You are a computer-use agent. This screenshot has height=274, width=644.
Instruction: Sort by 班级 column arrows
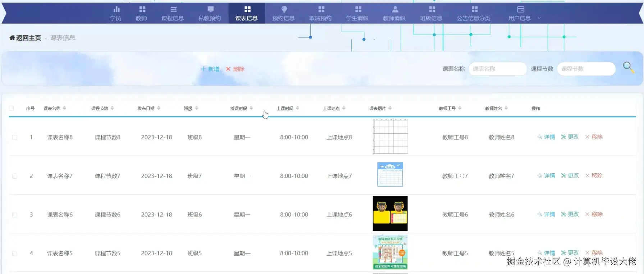[196, 108]
